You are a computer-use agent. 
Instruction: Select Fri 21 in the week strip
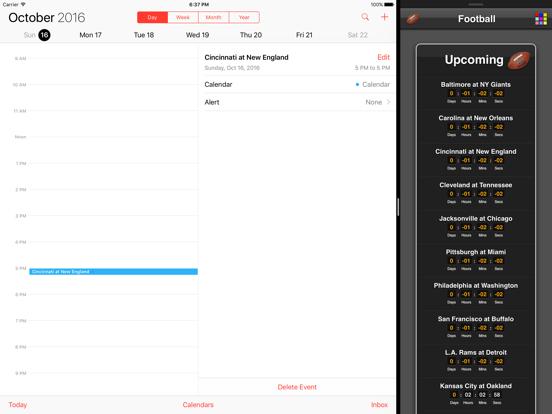click(304, 35)
